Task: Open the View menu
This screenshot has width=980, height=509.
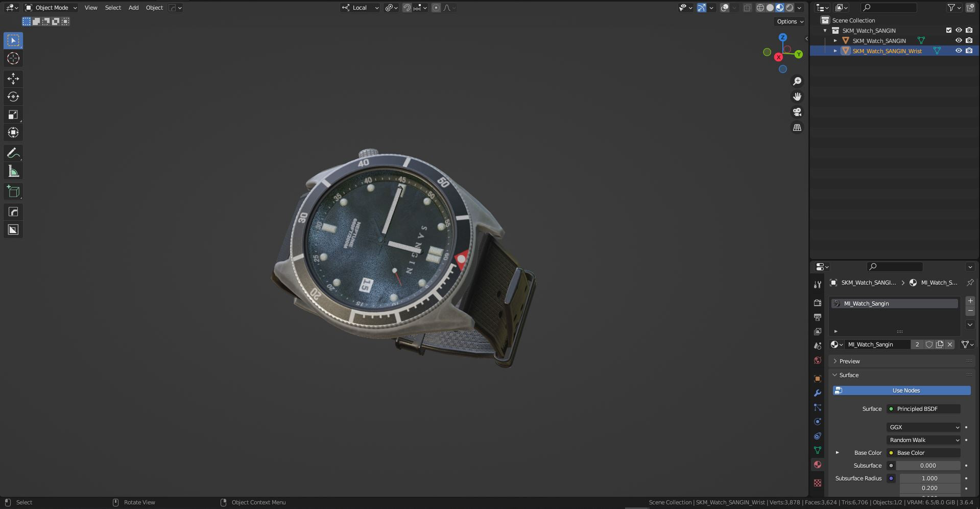Action: point(91,8)
